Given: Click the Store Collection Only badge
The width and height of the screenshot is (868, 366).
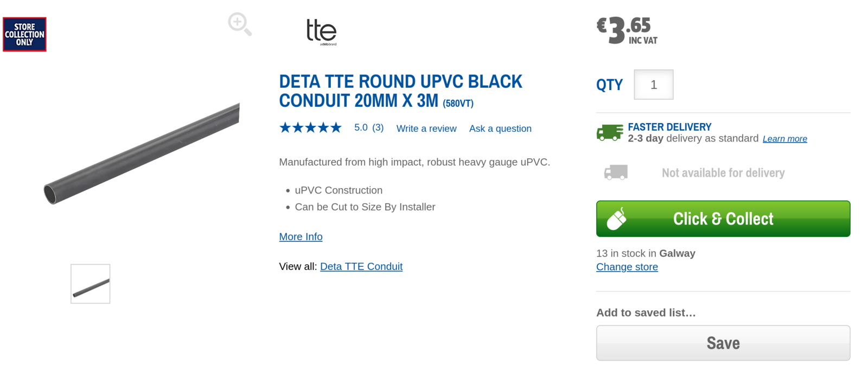Looking at the screenshot, I should coord(24,34).
